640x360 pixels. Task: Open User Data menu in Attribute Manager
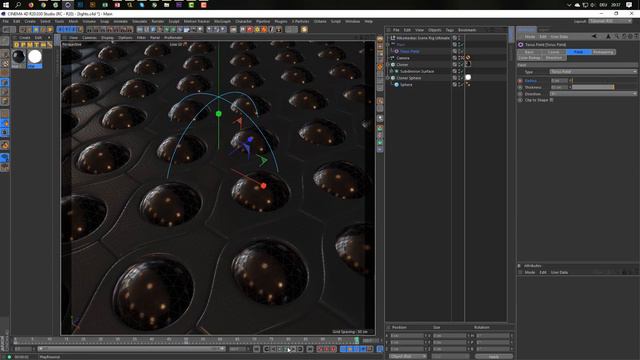pos(559,37)
